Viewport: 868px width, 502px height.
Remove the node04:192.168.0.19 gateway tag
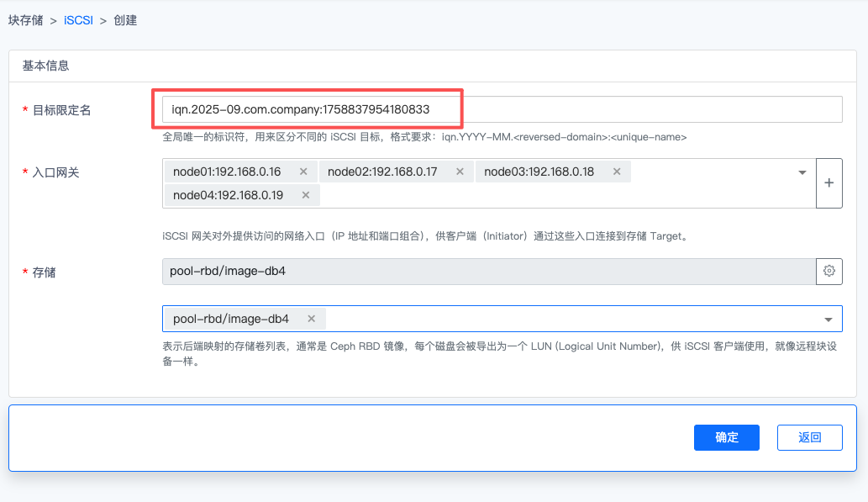306,195
